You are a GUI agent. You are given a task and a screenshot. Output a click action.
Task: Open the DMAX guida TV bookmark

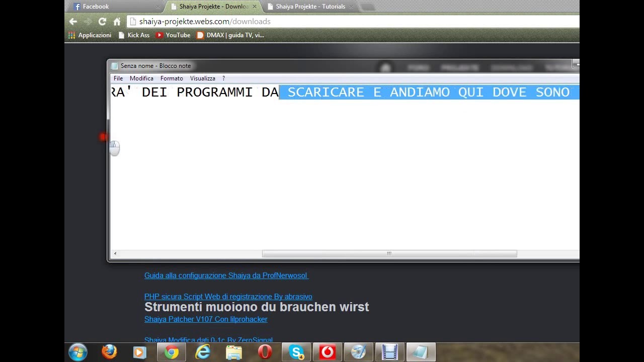coord(230,35)
